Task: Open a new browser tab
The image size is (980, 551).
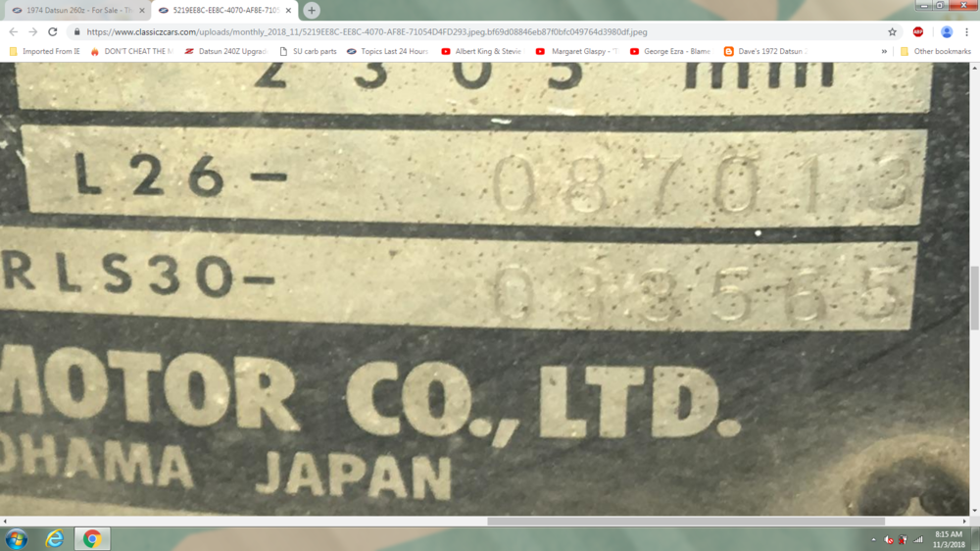Action: 312,10
